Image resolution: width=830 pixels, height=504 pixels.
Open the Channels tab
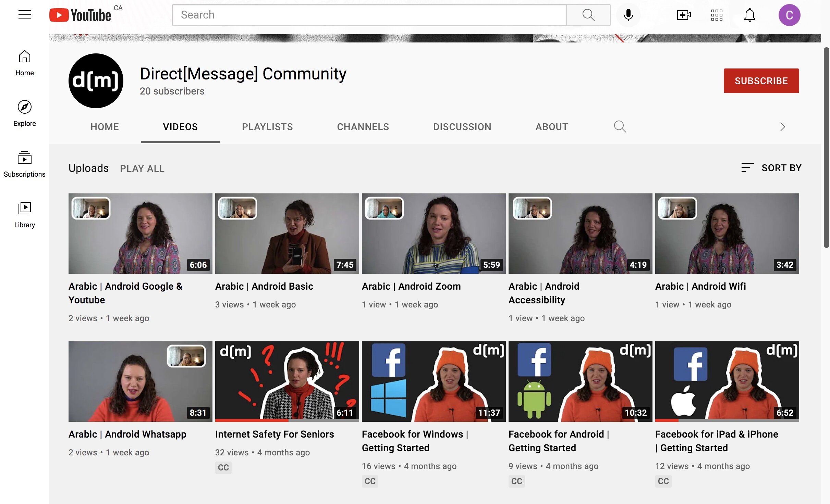tap(363, 127)
